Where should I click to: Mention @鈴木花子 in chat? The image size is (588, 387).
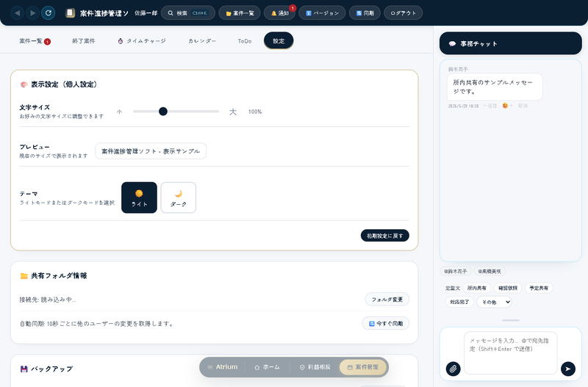[x=456, y=271]
